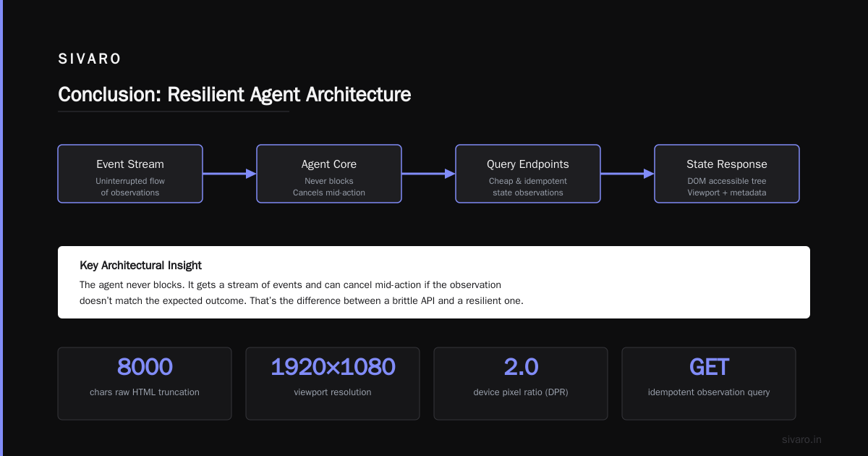
Task: Click the SIVARO logo text
Action: point(90,59)
